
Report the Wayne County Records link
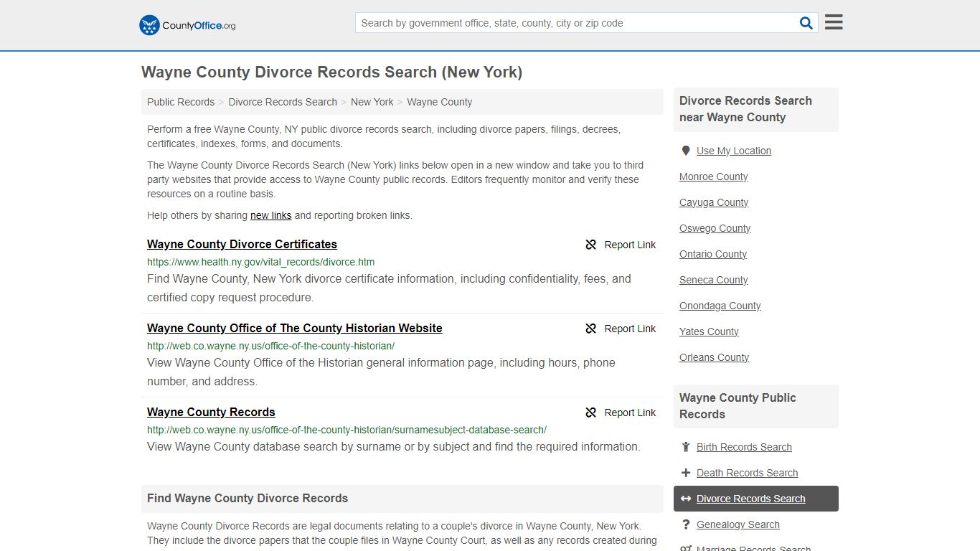[x=621, y=413]
